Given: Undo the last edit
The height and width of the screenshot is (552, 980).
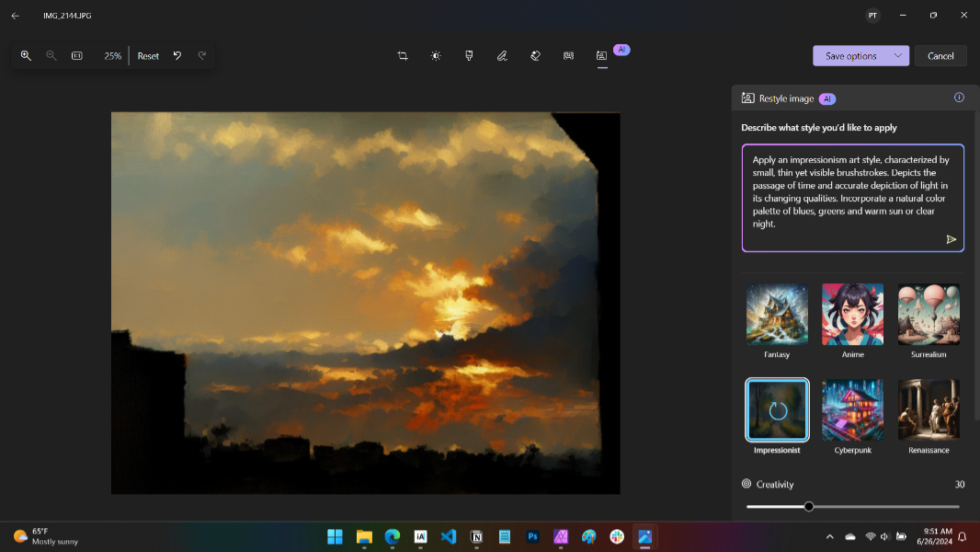Looking at the screenshot, I should click(177, 56).
